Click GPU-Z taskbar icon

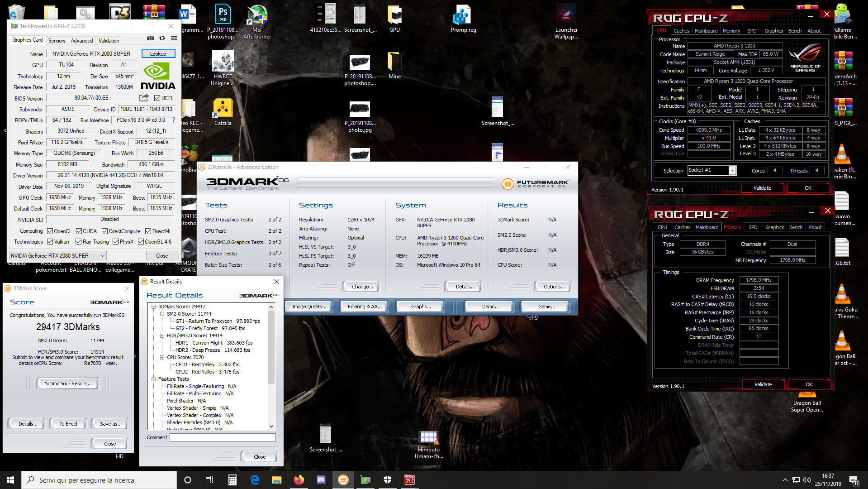[x=365, y=480]
